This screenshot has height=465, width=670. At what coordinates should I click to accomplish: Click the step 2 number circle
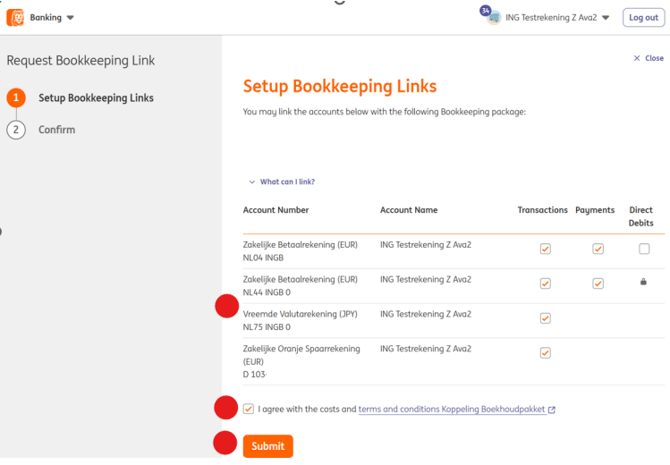(x=15, y=130)
